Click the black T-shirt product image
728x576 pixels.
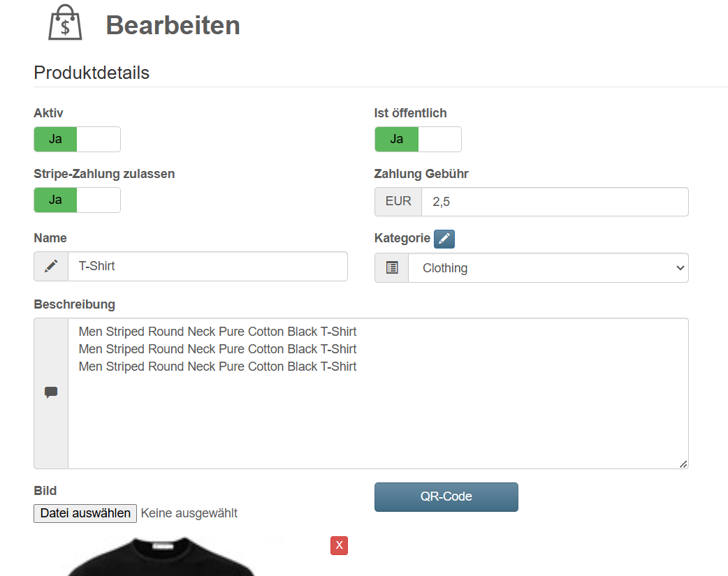[161, 559]
